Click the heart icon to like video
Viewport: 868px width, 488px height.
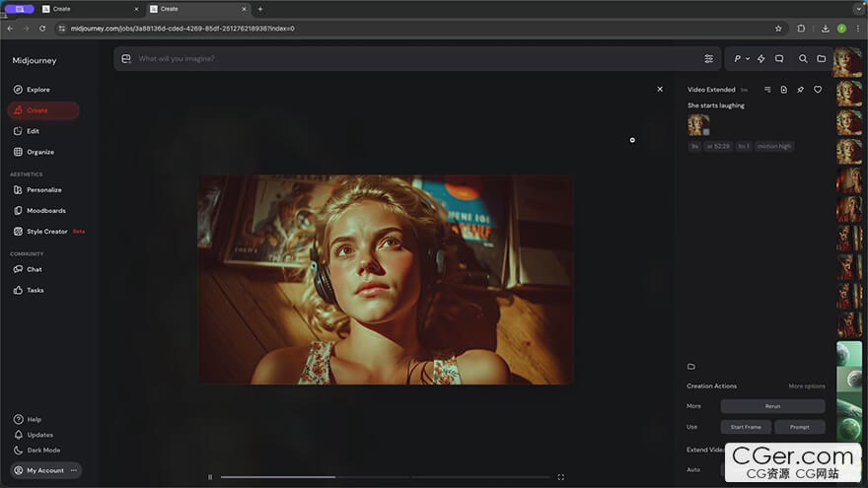818,90
